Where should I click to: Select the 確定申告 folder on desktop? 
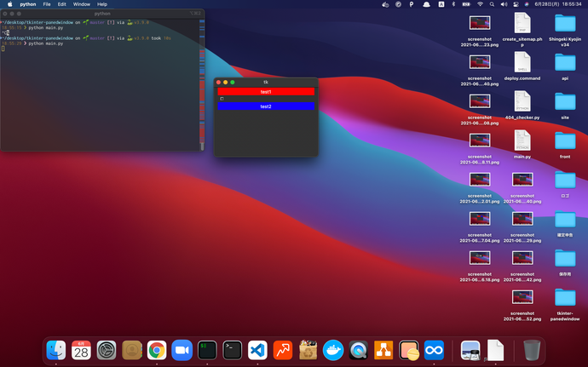pyautogui.click(x=565, y=219)
